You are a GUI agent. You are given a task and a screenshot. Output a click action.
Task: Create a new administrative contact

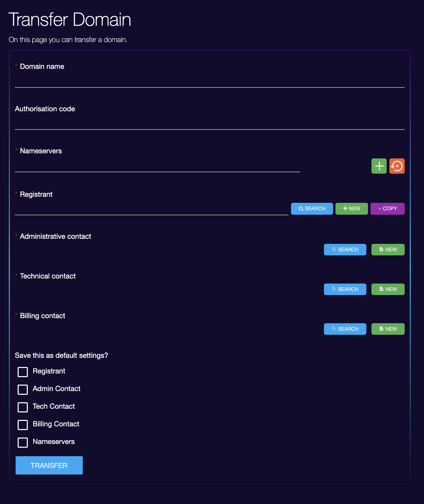(388, 250)
